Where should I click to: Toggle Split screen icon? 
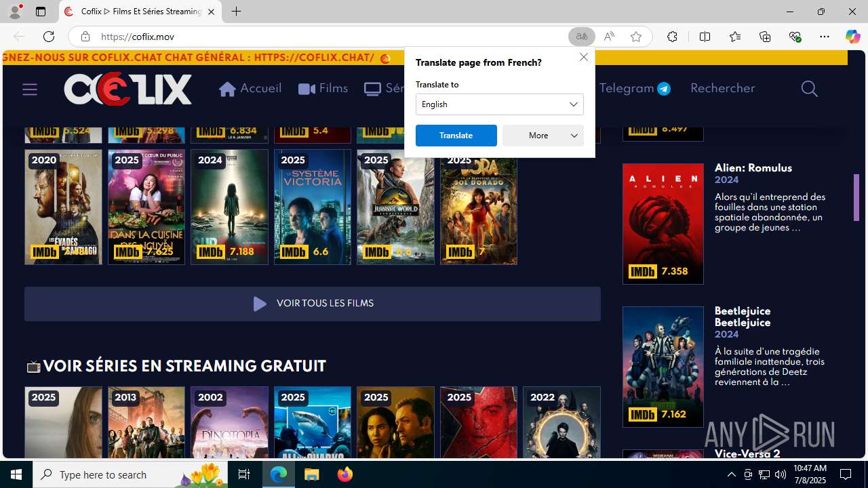705,37
